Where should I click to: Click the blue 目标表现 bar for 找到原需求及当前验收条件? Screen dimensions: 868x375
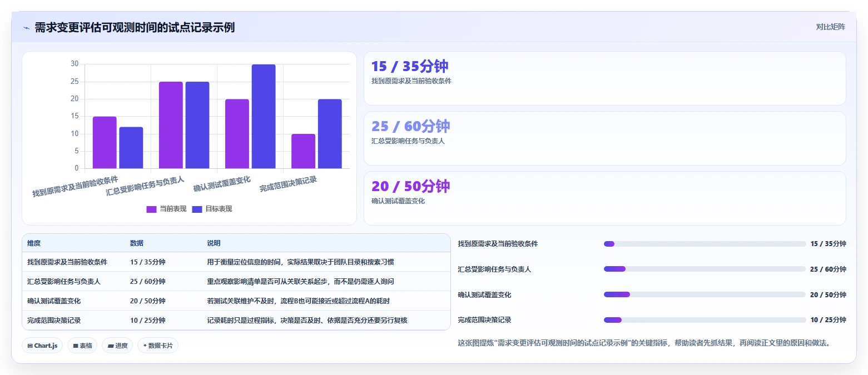coord(131,148)
